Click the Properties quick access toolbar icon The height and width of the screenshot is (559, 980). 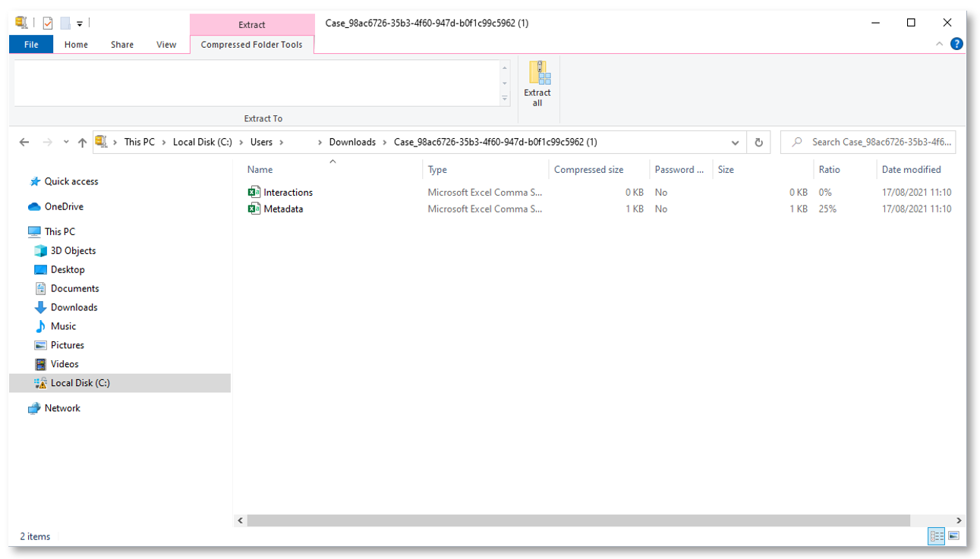48,24
